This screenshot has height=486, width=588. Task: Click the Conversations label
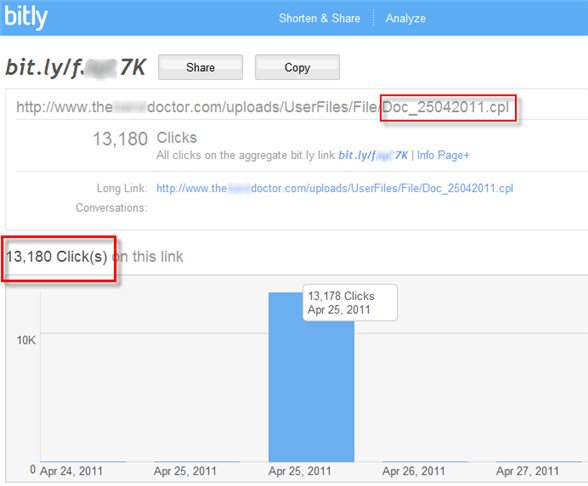(111, 208)
